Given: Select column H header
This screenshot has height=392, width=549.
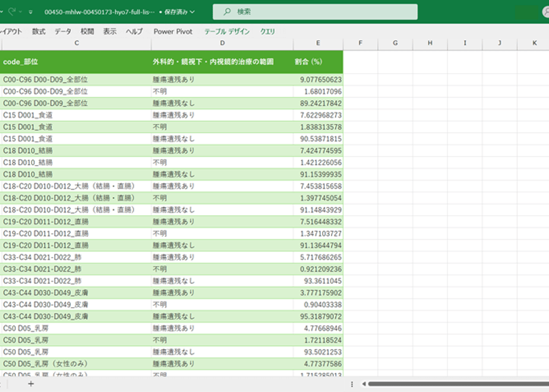Looking at the screenshot, I should click(430, 43).
